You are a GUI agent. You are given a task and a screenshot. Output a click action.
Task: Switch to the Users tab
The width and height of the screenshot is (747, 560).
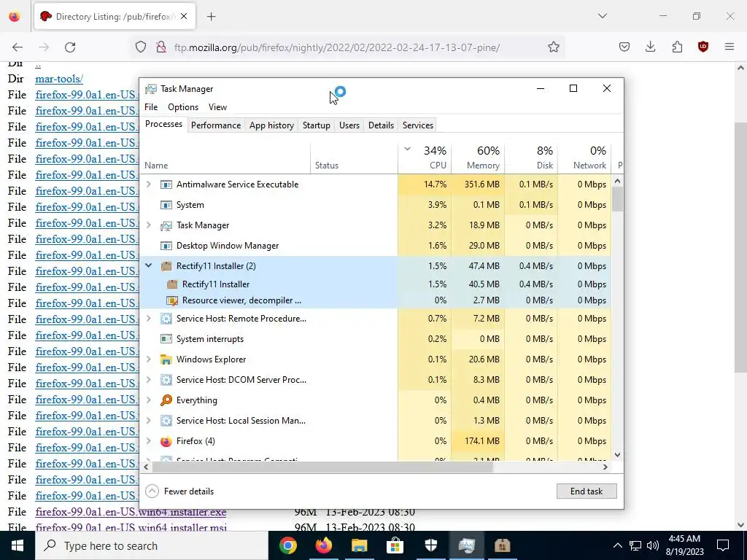349,125
